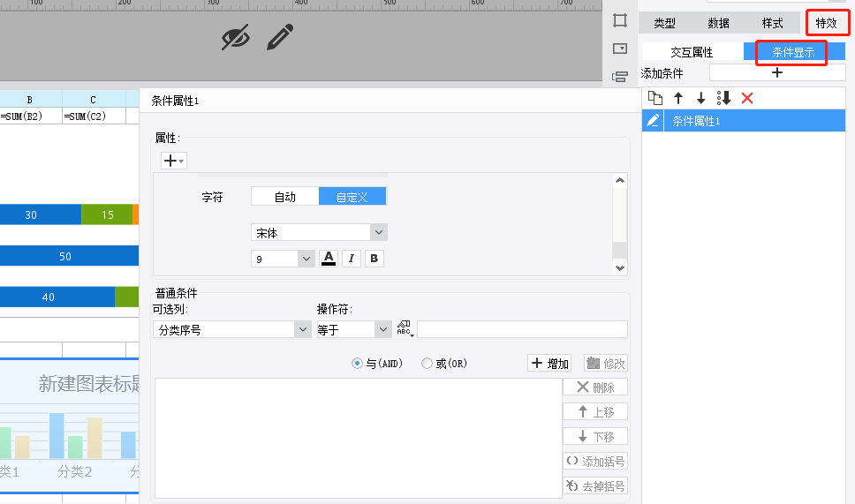
Task: Click the pencil edit icon on canvas
Action: [280, 37]
